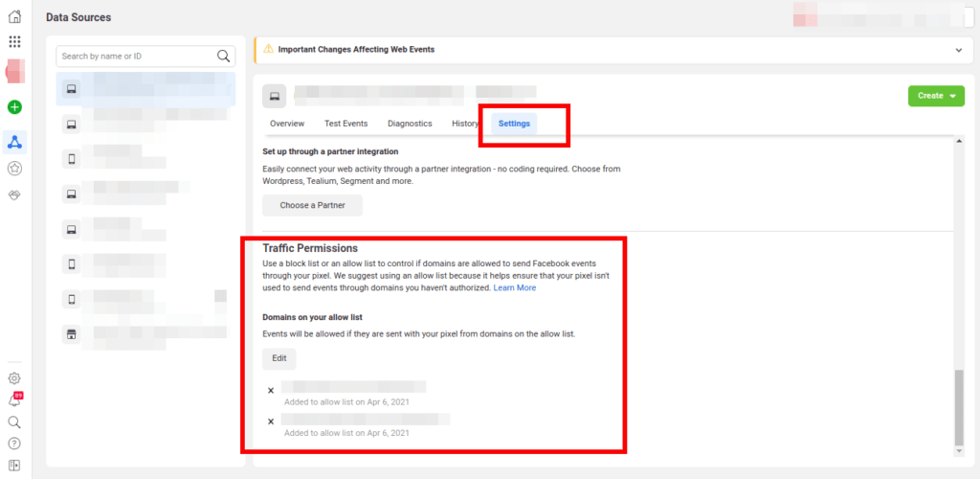The height and width of the screenshot is (479, 980).
Task: Select the Settings tab
Action: click(514, 124)
